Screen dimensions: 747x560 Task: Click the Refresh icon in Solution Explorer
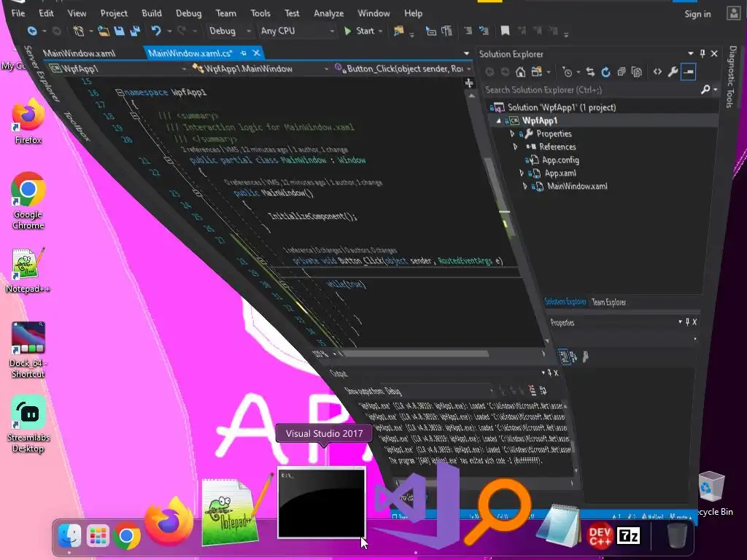605,72
